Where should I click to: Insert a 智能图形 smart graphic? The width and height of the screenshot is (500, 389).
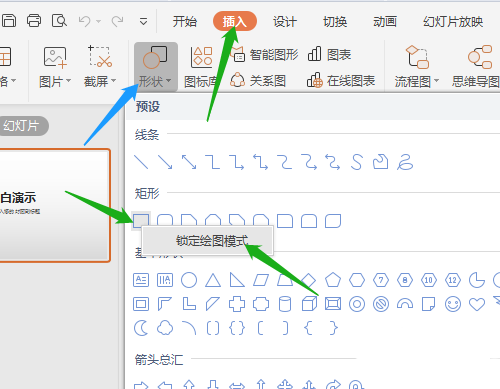(x=264, y=55)
